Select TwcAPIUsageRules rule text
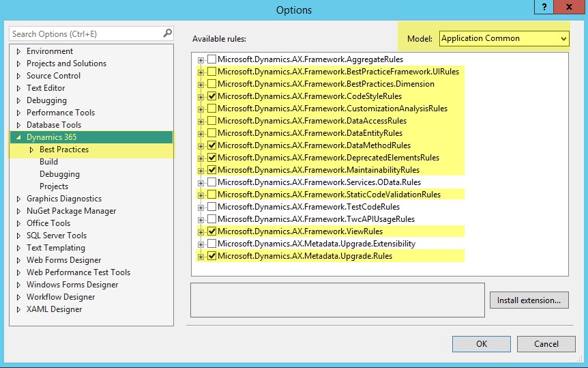The width and height of the screenshot is (588, 368). (x=316, y=219)
